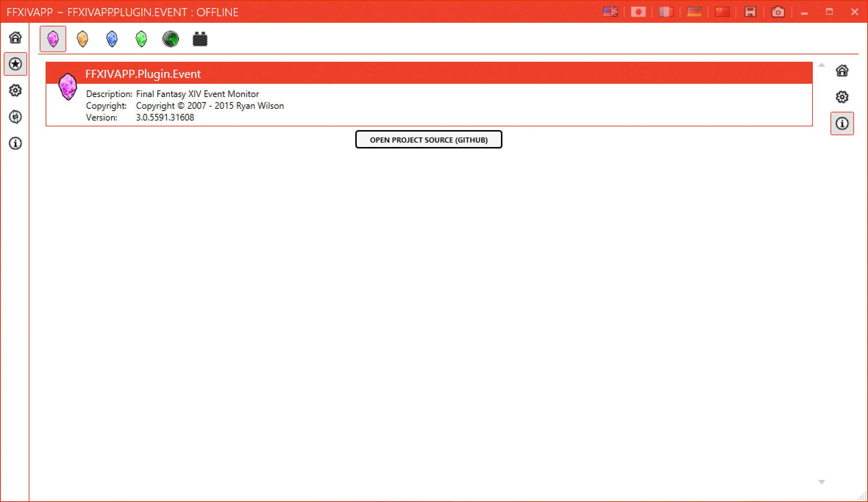Switch language to English via US/UK flag
Viewport: 868px width, 502px height.
(611, 12)
